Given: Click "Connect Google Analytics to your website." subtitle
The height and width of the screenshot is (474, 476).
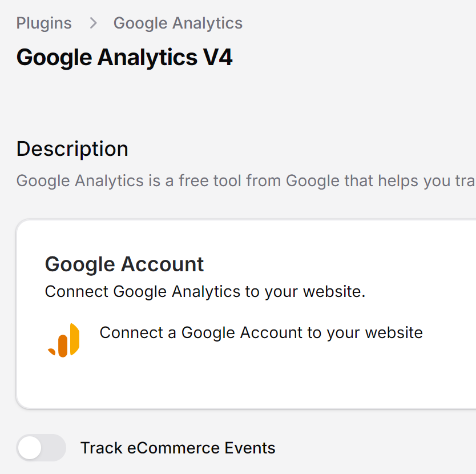Looking at the screenshot, I should pos(205,292).
